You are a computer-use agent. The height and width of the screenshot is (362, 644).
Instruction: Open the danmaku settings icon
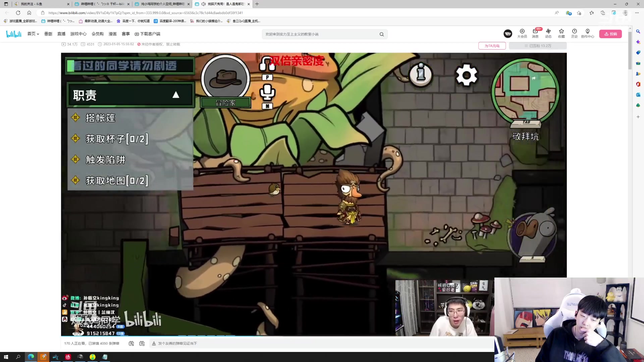coord(142,344)
